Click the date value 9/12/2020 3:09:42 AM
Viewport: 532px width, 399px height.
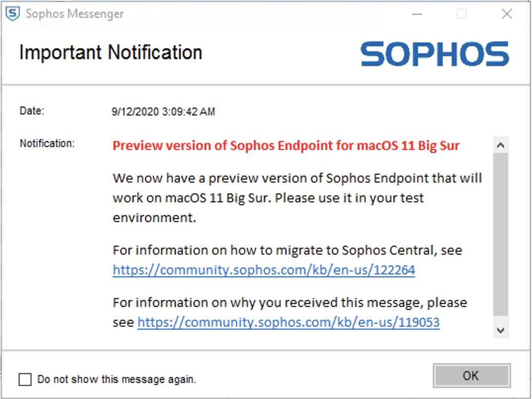(163, 112)
